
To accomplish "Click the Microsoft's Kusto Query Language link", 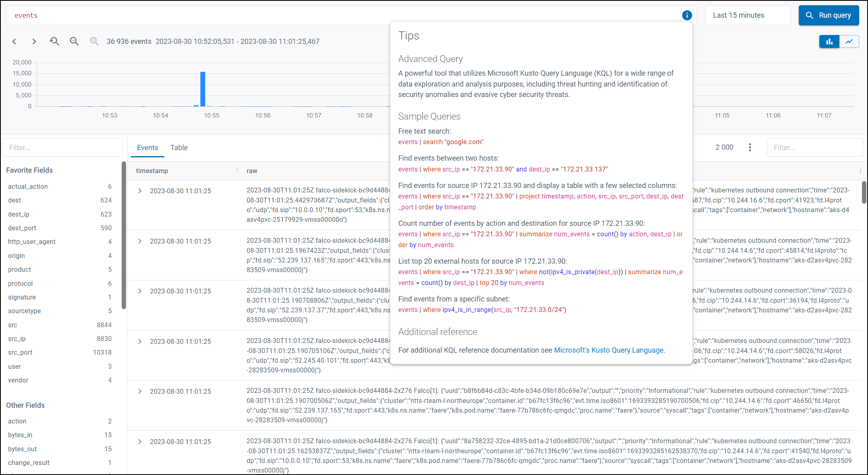I will pos(609,350).
